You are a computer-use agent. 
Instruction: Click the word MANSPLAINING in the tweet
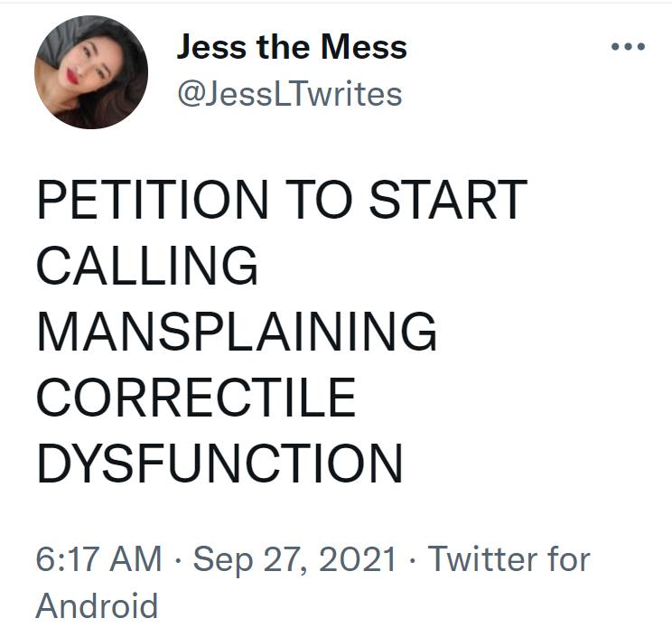(237, 332)
